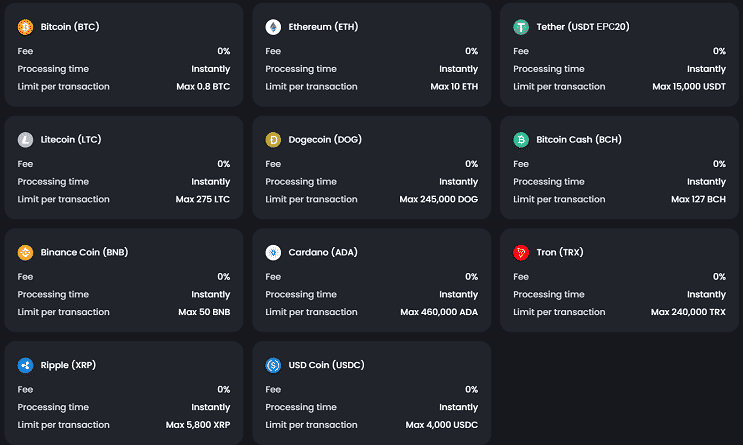The image size is (743, 445).
Task: Click Instantly processing time on Ripple card
Action: pyautogui.click(x=211, y=408)
